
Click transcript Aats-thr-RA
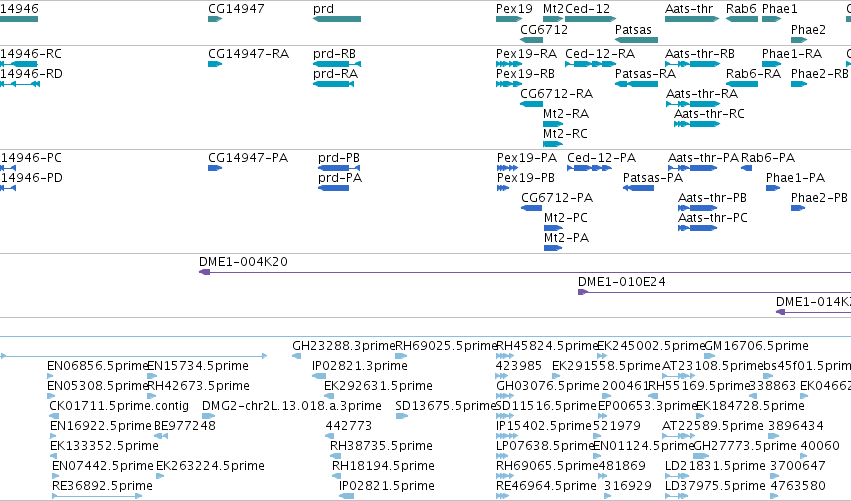[x=693, y=104]
